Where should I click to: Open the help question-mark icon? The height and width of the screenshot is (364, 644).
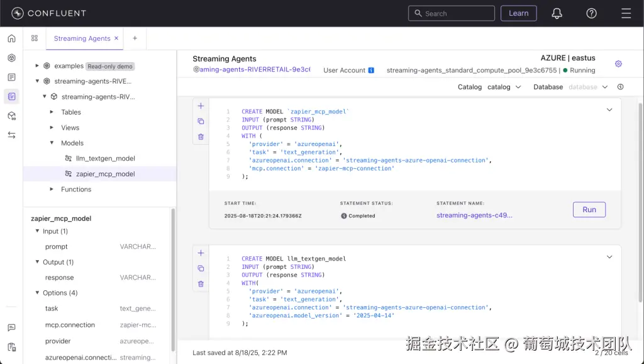click(591, 14)
